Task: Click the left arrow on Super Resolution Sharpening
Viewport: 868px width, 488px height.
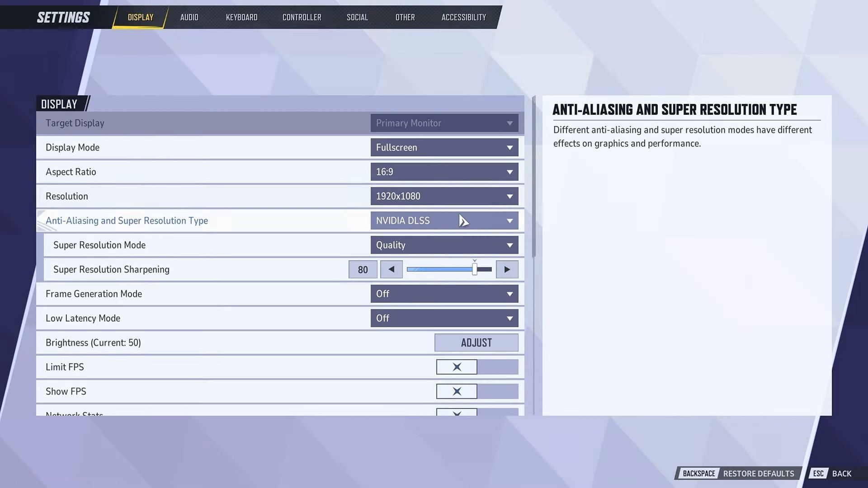Action: pos(392,269)
